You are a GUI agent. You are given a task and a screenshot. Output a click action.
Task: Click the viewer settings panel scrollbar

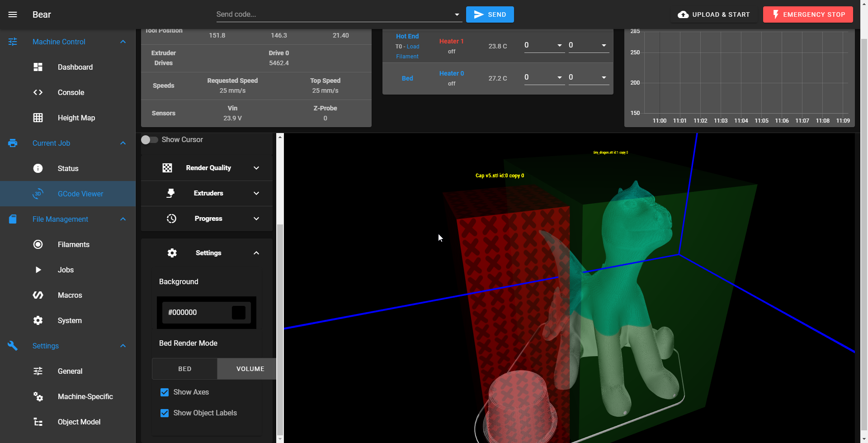(x=280, y=329)
